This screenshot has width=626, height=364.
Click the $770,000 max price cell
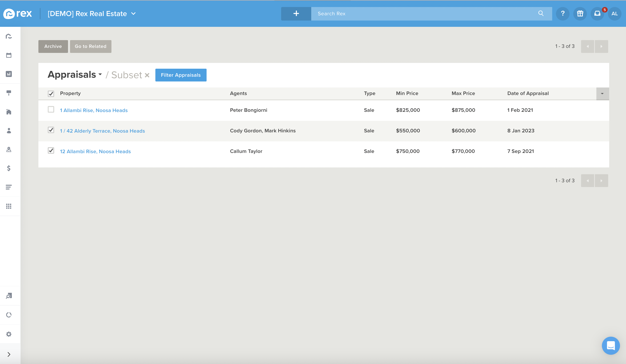[463, 151]
